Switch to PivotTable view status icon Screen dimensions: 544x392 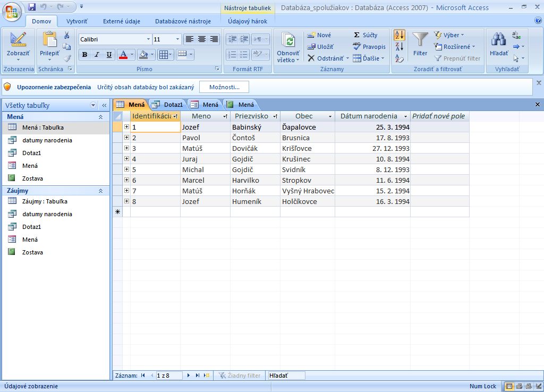coord(520,386)
